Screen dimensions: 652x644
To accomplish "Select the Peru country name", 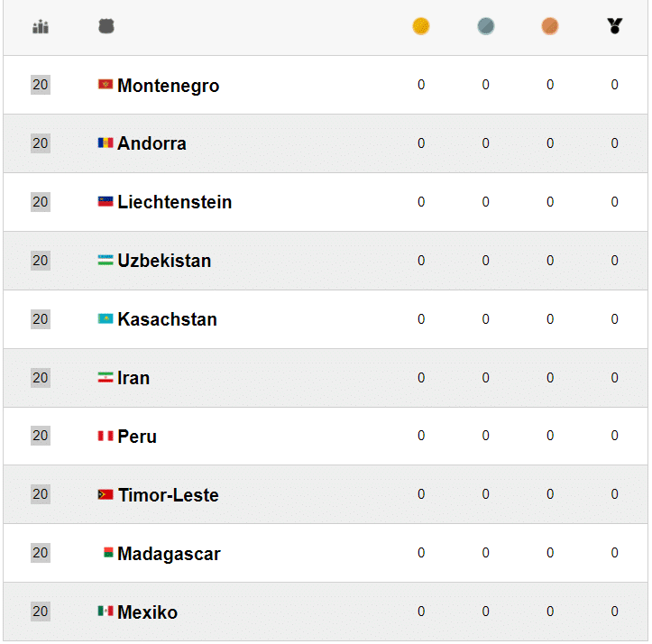I will [x=137, y=437].
